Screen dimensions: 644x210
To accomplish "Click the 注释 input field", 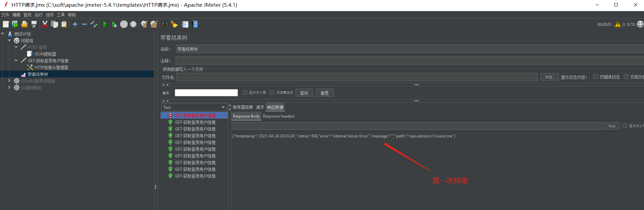I will coord(410,60).
